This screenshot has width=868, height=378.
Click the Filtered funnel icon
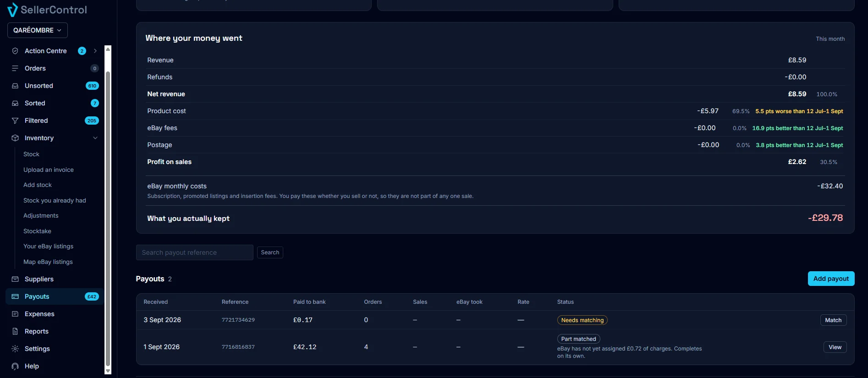tap(15, 121)
